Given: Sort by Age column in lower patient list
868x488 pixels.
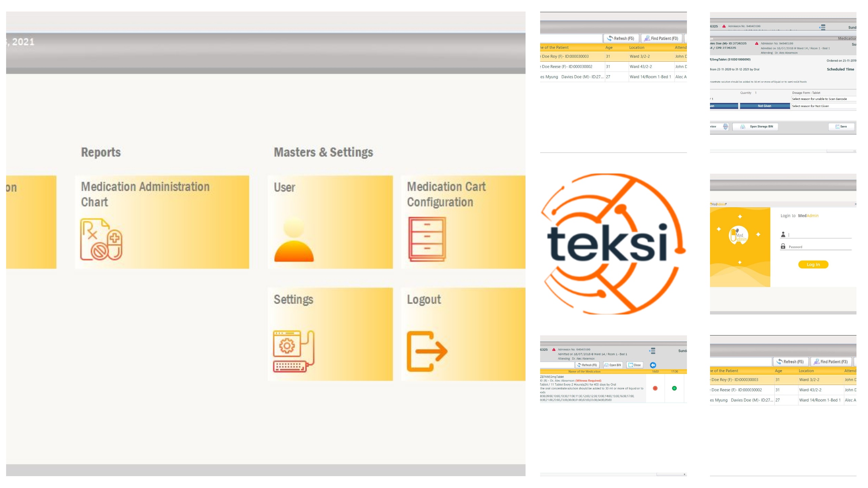Looking at the screenshot, I should 778,371.
